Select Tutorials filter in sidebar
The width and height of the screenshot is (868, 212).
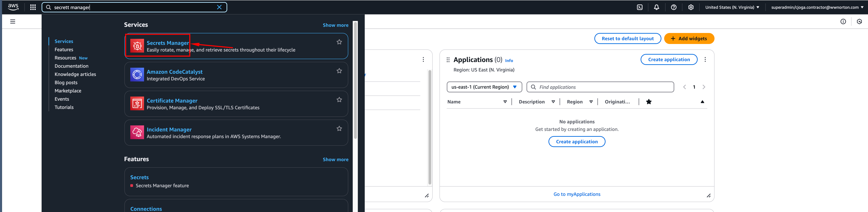[64, 107]
